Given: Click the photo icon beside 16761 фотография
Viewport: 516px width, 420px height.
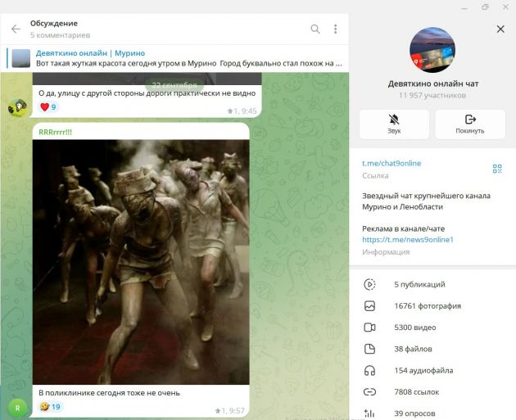Looking at the screenshot, I should tap(369, 306).
